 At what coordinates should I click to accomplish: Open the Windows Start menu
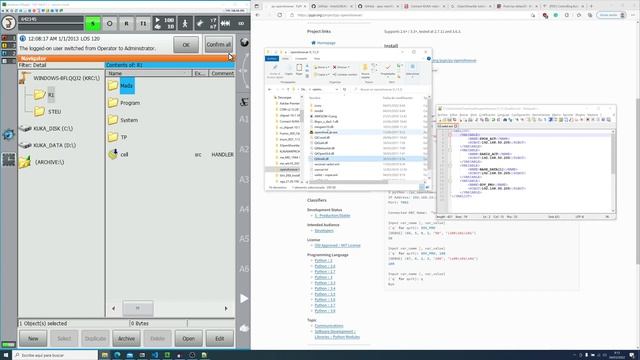[x=6, y=355]
